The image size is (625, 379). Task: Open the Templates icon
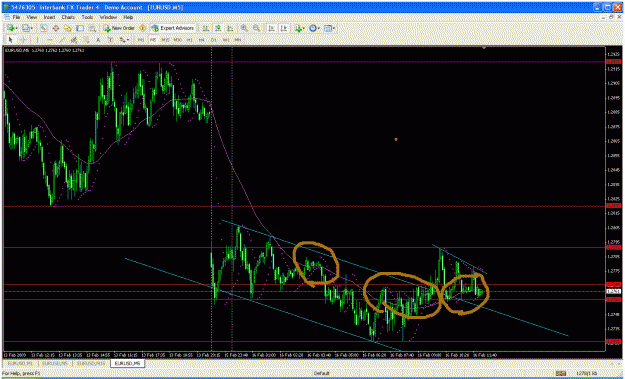click(328, 28)
